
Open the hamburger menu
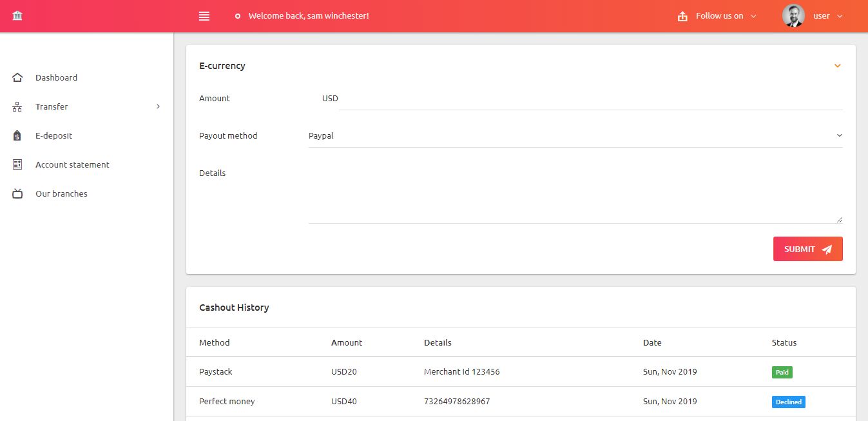click(x=204, y=15)
